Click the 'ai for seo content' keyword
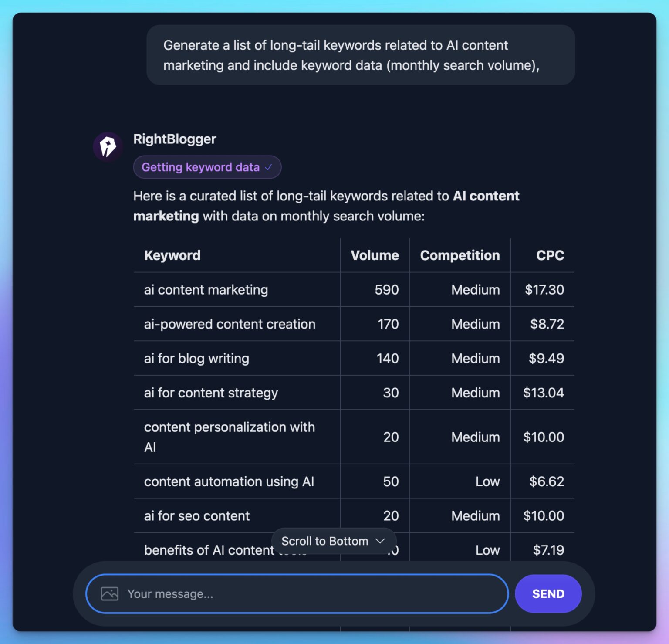 [x=196, y=515]
